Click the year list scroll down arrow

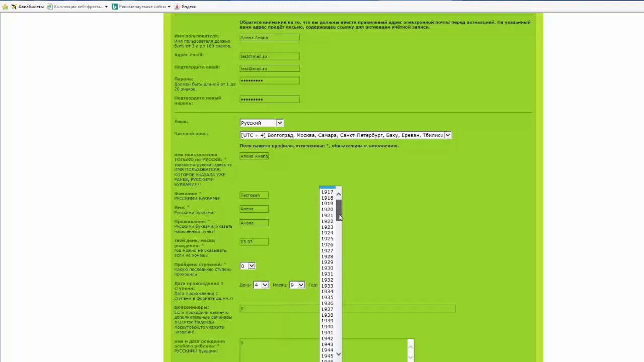click(339, 354)
